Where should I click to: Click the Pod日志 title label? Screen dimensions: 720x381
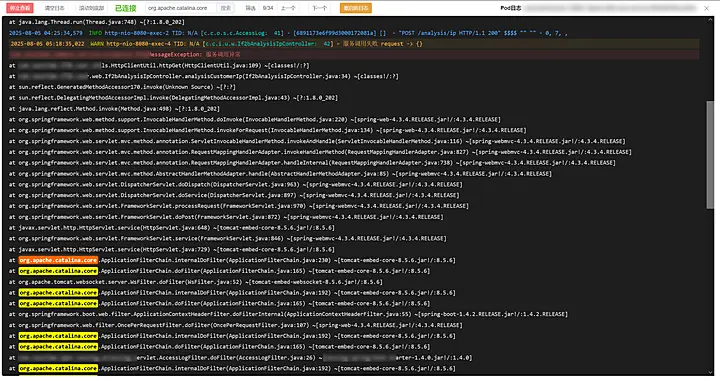click(x=511, y=8)
